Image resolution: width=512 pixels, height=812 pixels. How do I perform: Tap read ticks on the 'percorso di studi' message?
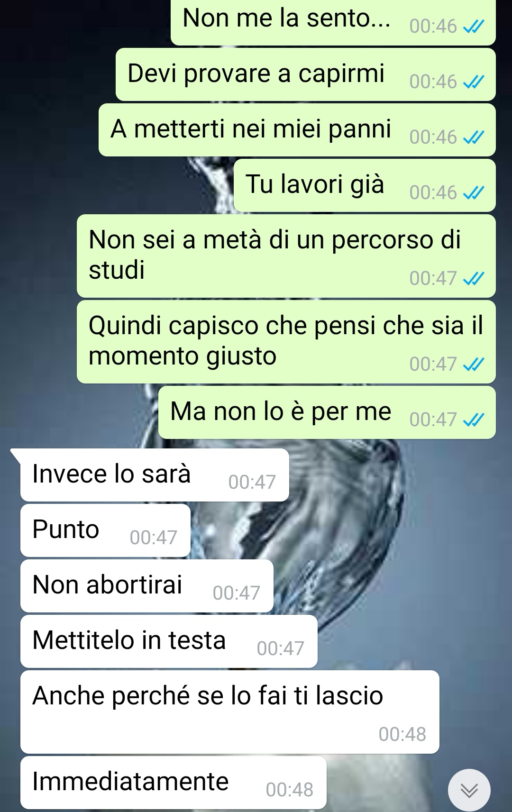point(473,279)
